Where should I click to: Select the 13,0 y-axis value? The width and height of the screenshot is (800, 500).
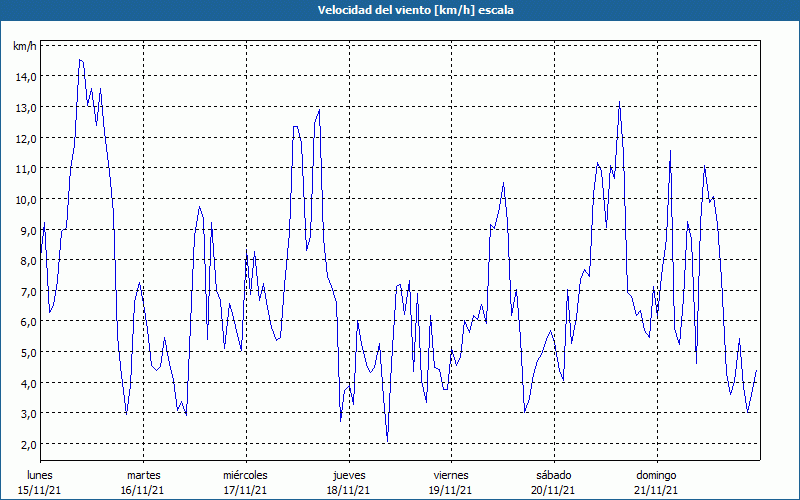(26, 108)
